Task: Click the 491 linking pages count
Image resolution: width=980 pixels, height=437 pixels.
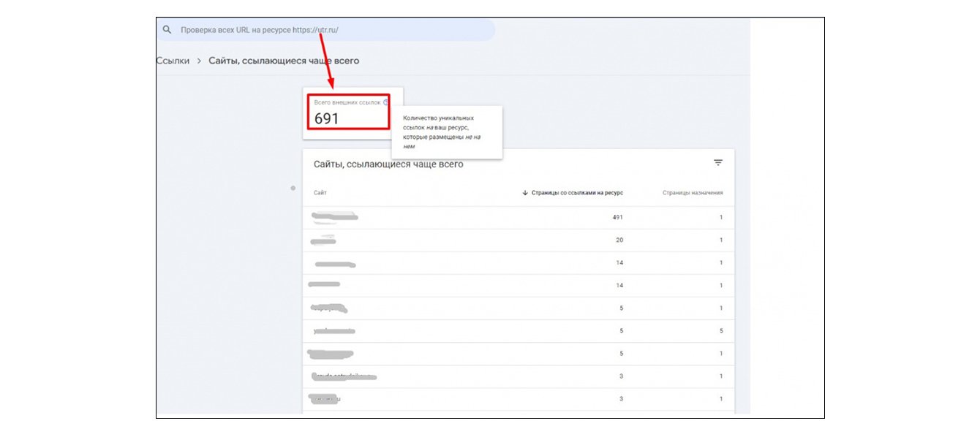Action: click(x=617, y=217)
